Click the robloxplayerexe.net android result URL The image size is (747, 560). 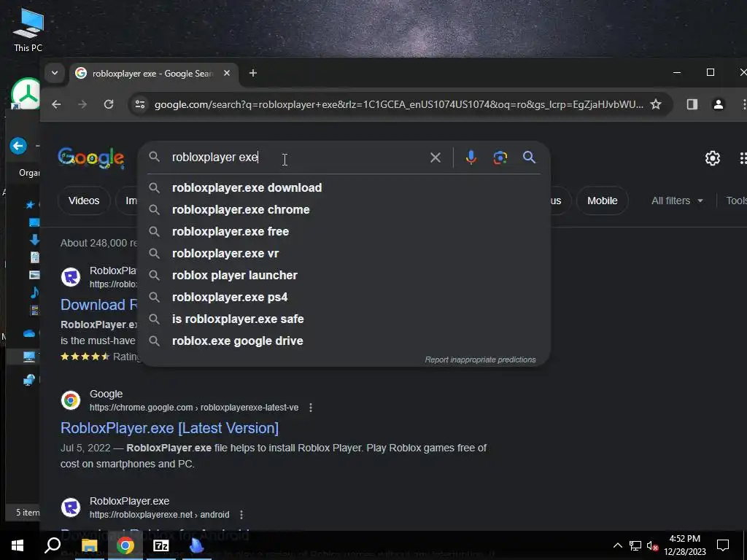tap(159, 515)
